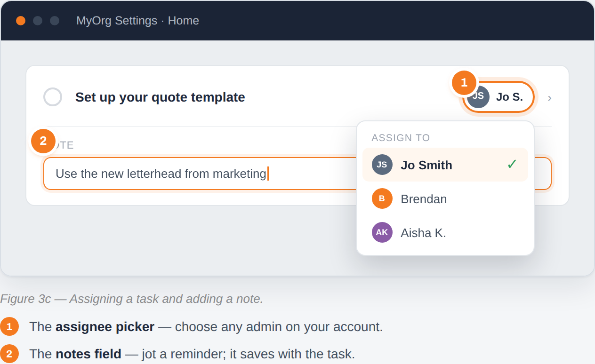Click Aisha K.'s purple AK avatar

pos(382,232)
